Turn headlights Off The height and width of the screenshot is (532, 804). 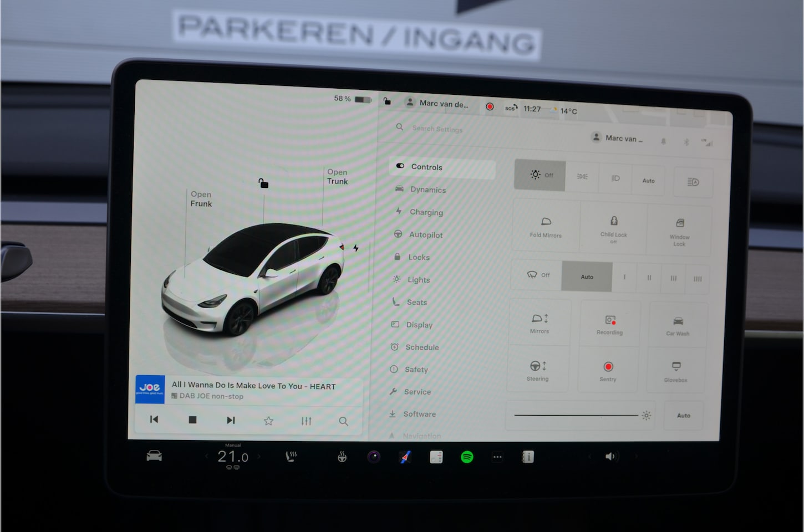(x=541, y=175)
